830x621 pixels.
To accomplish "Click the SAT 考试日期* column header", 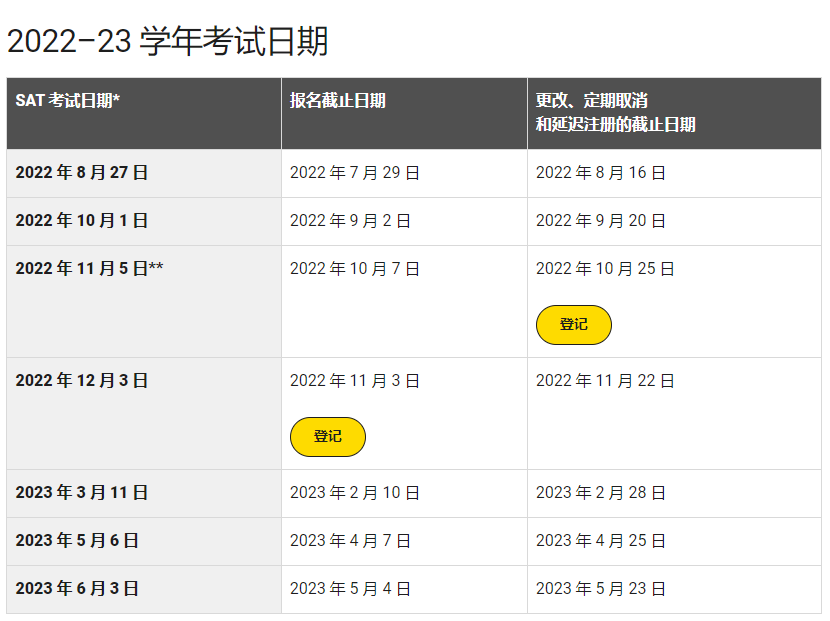I will [x=68, y=100].
